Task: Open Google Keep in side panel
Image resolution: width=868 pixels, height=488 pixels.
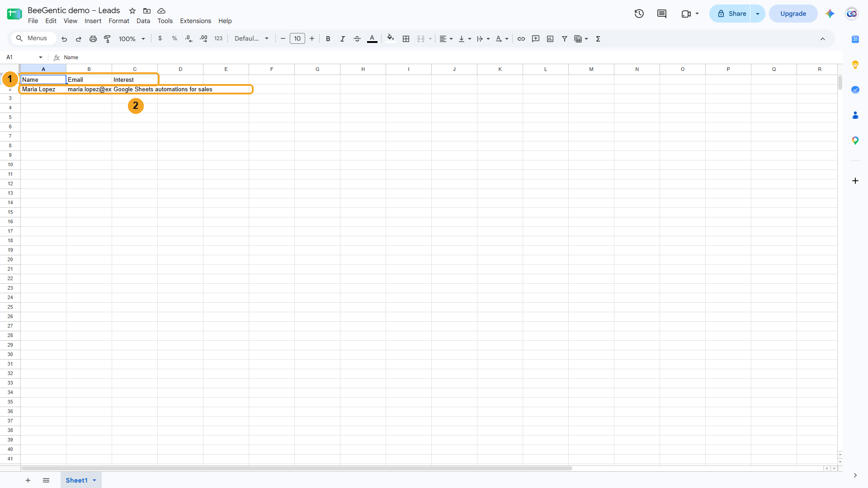Action: click(x=855, y=65)
